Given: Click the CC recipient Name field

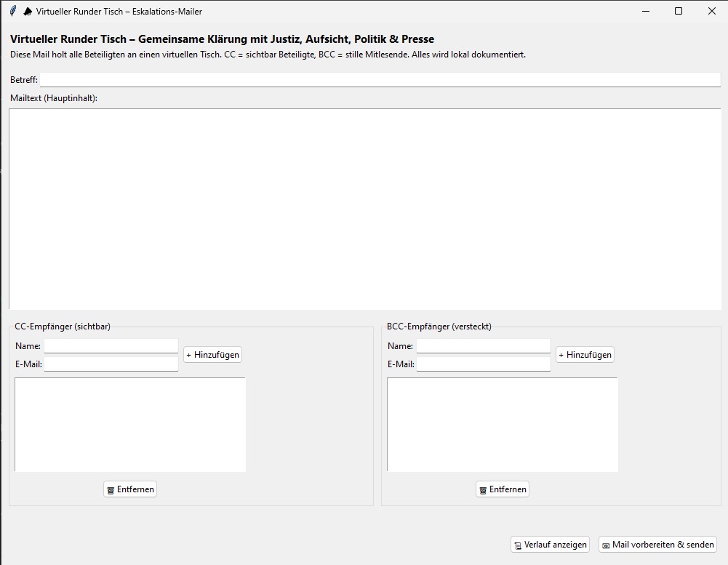Looking at the screenshot, I should coord(111,346).
